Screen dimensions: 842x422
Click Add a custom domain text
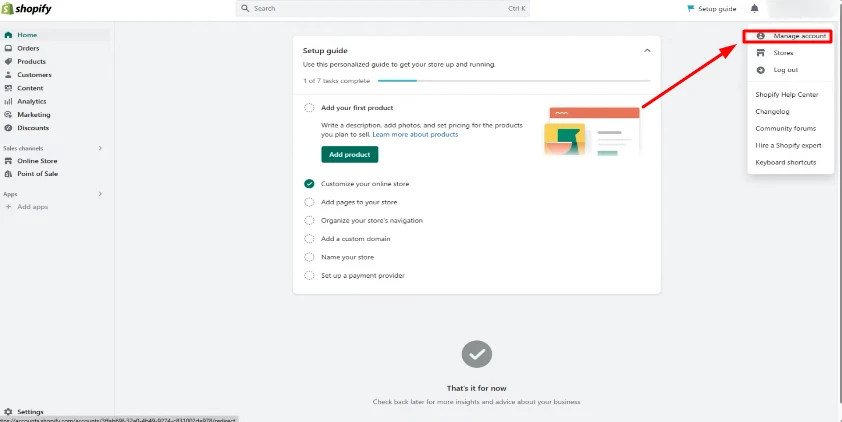click(x=355, y=239)
